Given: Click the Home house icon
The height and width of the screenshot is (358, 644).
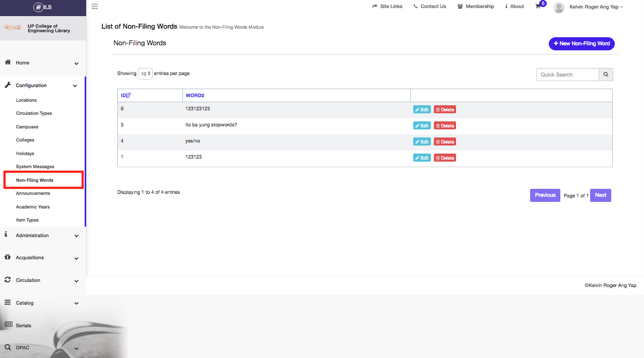Looking at the screenshot, I should (8, 62).
